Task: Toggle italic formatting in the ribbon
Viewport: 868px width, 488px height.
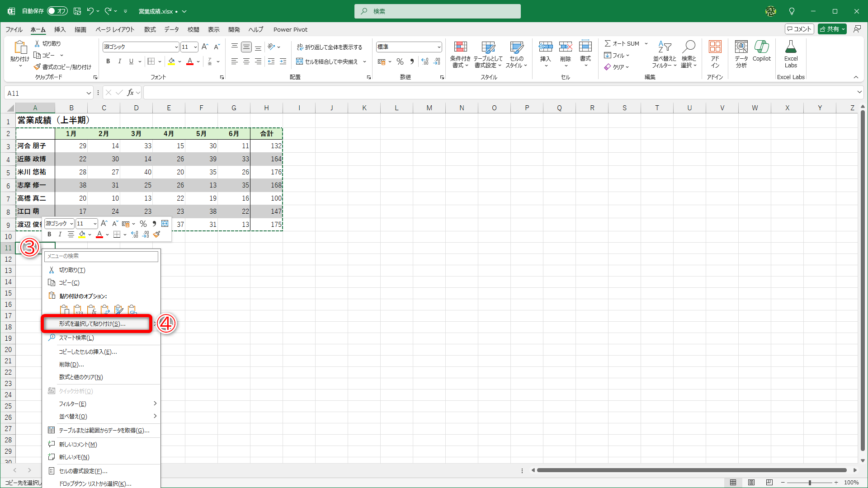Action: [x=119, y=61]
